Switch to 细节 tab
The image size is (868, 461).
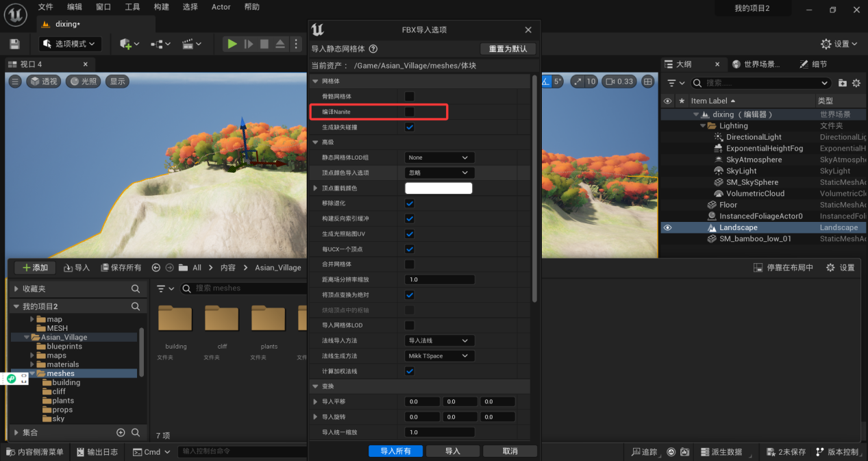(813, 64)
